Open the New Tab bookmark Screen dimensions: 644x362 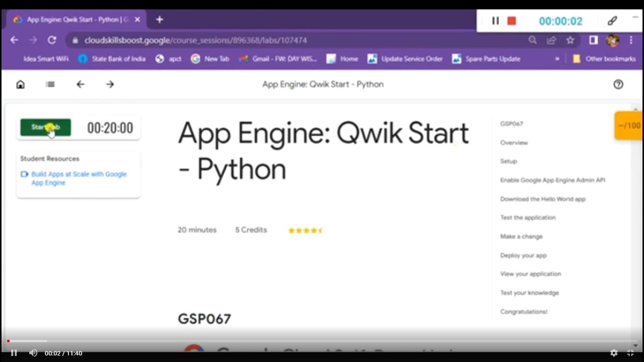click(x=210, y=59)
